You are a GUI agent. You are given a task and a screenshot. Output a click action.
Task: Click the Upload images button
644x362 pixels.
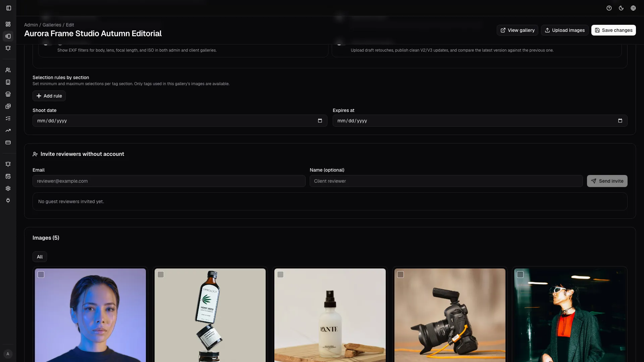click(565, 30)
